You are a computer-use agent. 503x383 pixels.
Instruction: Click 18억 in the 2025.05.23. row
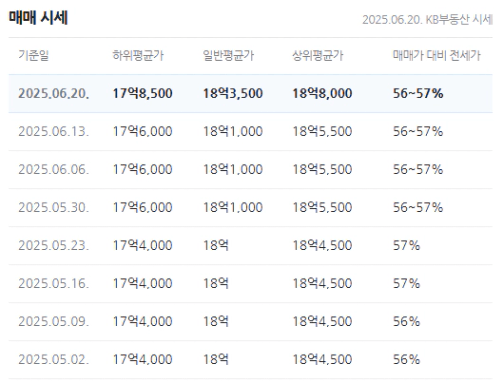pyautogui.click(x=216, y=245)
